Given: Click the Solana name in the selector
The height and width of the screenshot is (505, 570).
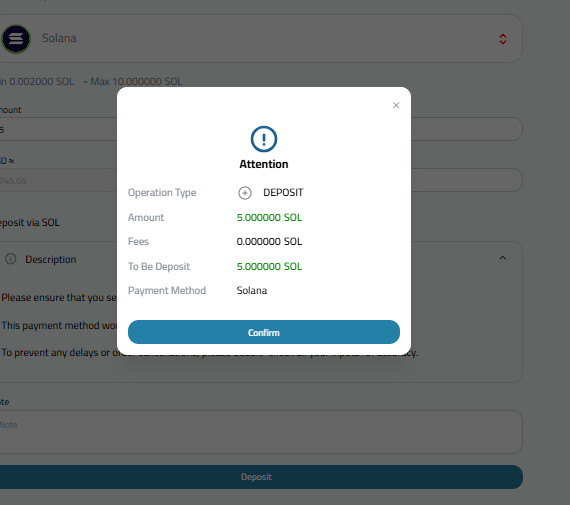Looking at the screenshot, I should [59, 38].
